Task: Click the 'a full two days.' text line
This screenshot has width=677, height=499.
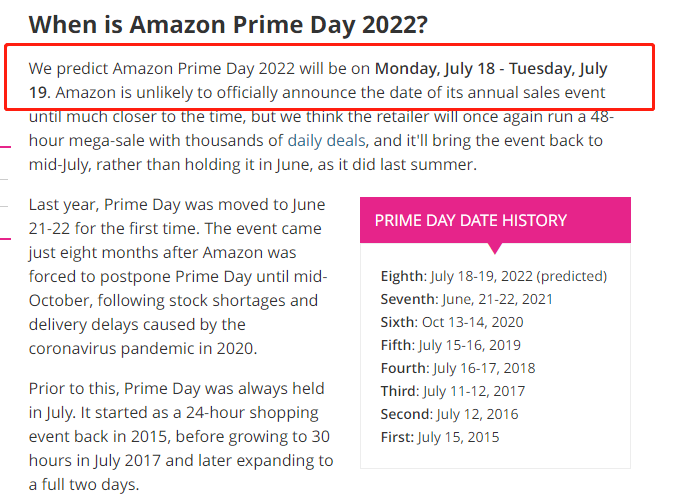Action: [x=84, y=484]
